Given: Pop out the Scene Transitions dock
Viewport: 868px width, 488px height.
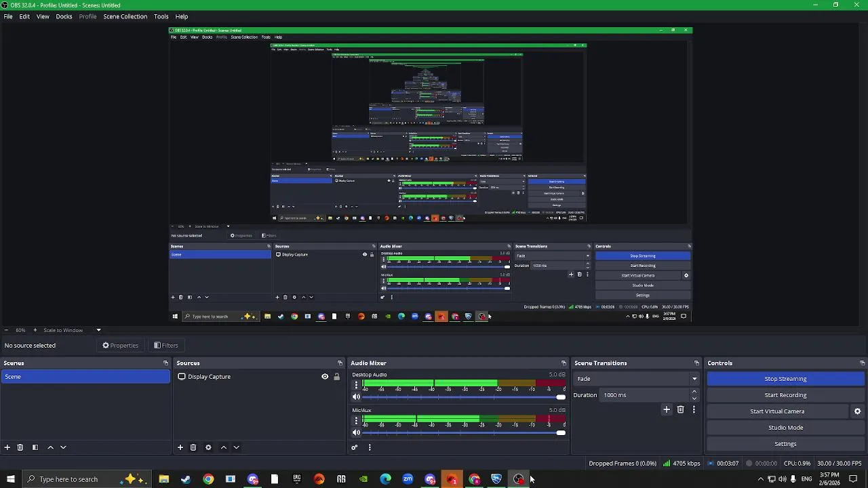Looking at the screenshot, I should coord(696,363).
